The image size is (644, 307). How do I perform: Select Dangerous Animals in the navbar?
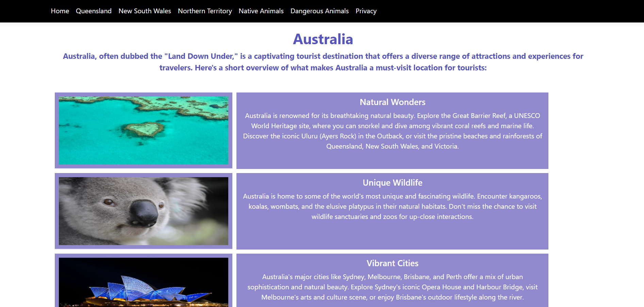click(x=319, y=11)
